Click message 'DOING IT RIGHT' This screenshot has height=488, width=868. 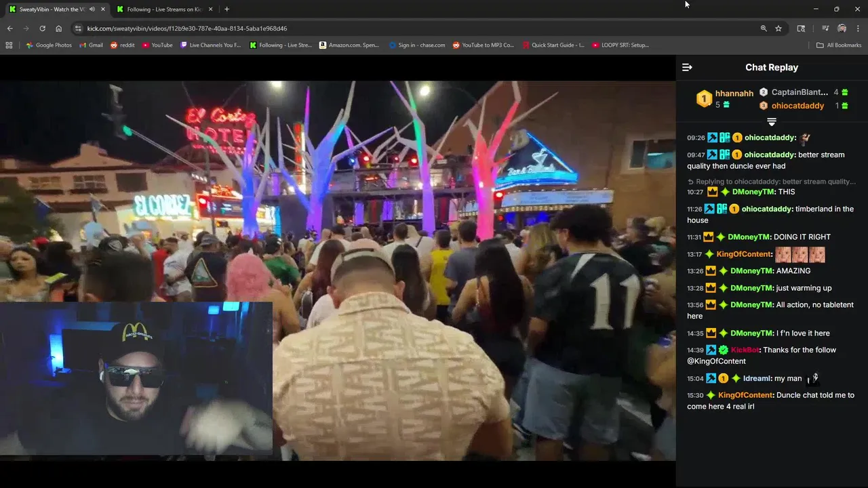[x=802, y=237]
